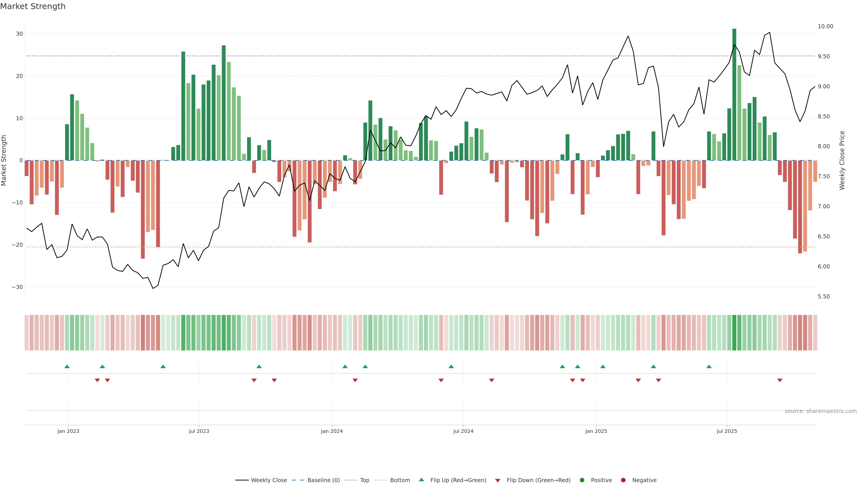Click the Jul 2023 x-axis label

(x=199, y=431)
